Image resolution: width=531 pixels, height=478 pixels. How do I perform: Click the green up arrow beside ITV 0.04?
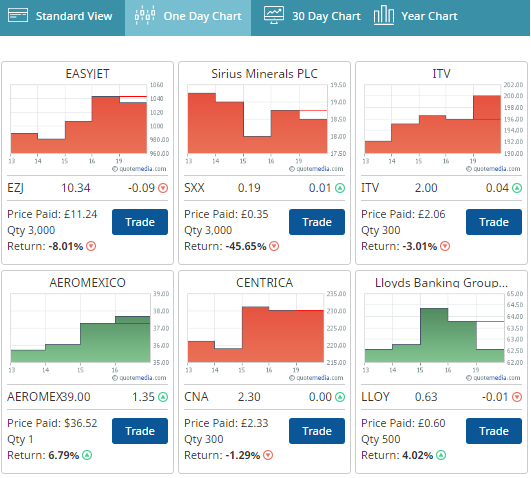517,188
